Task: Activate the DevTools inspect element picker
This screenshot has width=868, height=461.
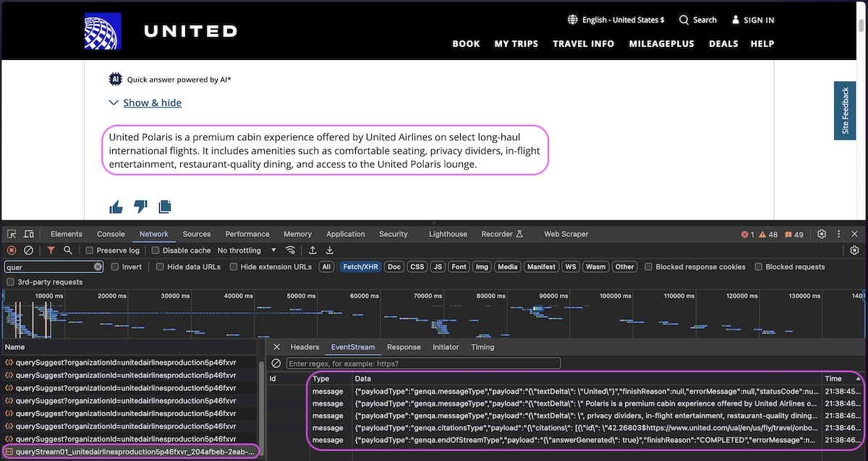Action: point(12,234)
